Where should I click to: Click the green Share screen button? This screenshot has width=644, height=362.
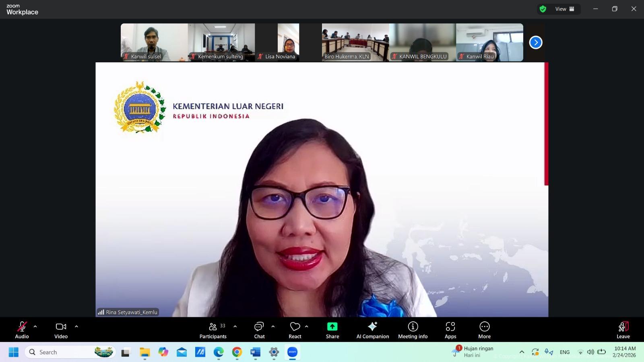click(x=332, y=330)
